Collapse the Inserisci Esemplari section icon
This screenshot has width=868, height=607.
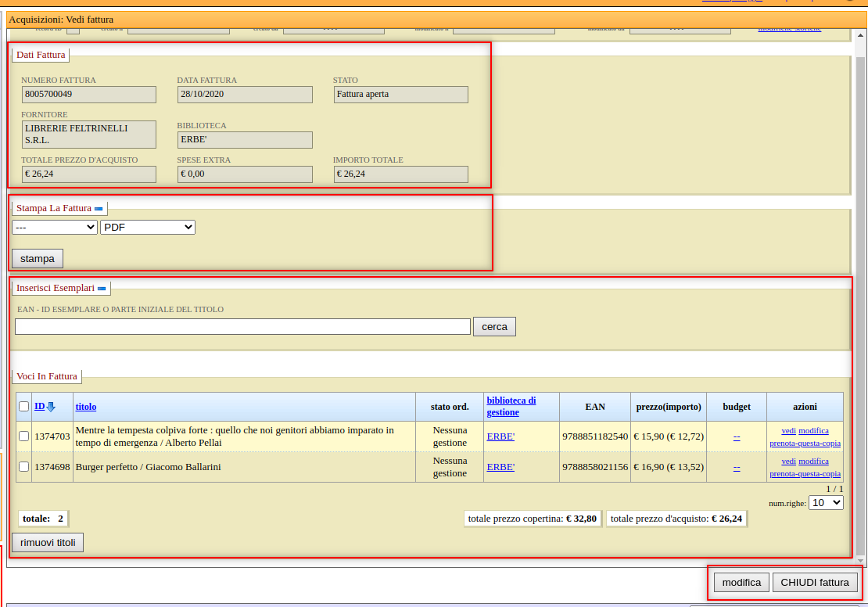[102, 289]
